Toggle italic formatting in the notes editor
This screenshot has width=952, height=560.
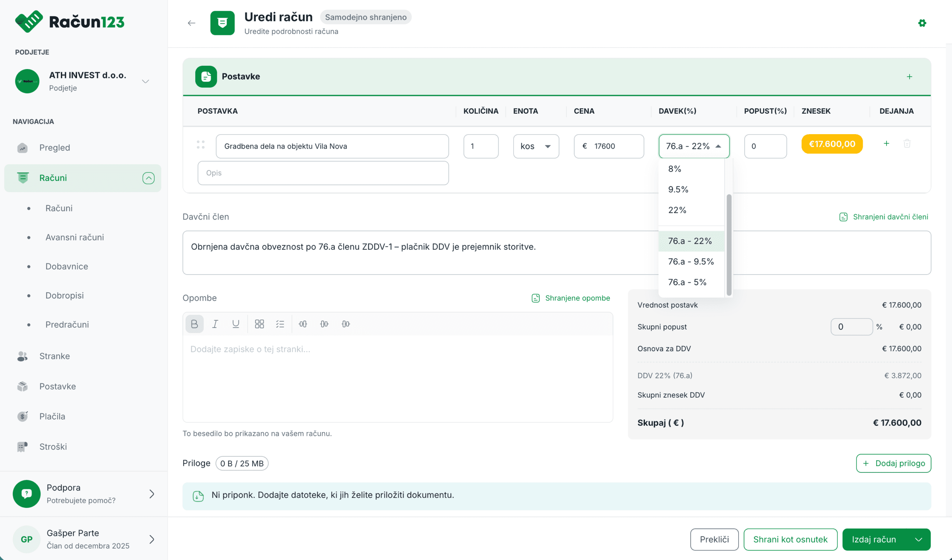(x=215, y=324)
